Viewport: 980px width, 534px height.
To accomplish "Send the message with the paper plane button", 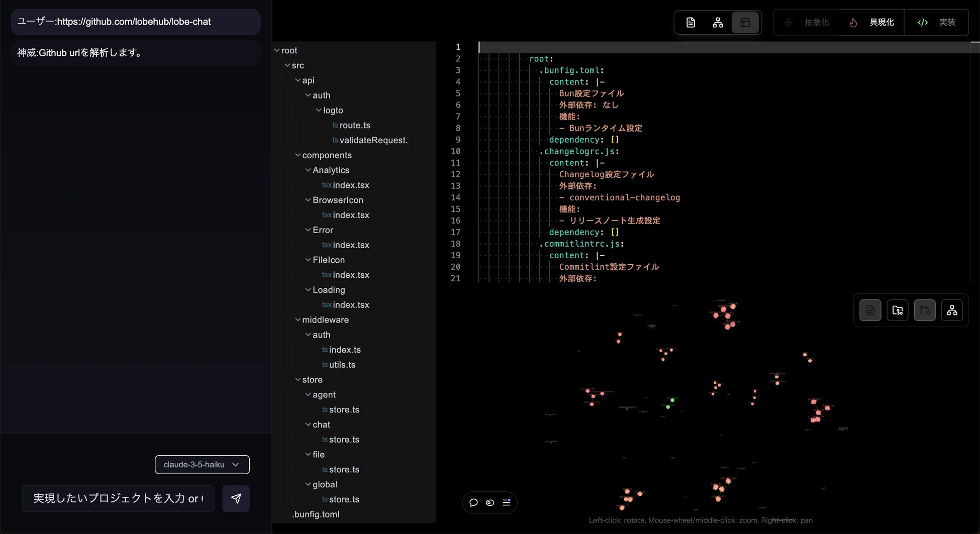I will pyautogui.click(x=236, y=498).
